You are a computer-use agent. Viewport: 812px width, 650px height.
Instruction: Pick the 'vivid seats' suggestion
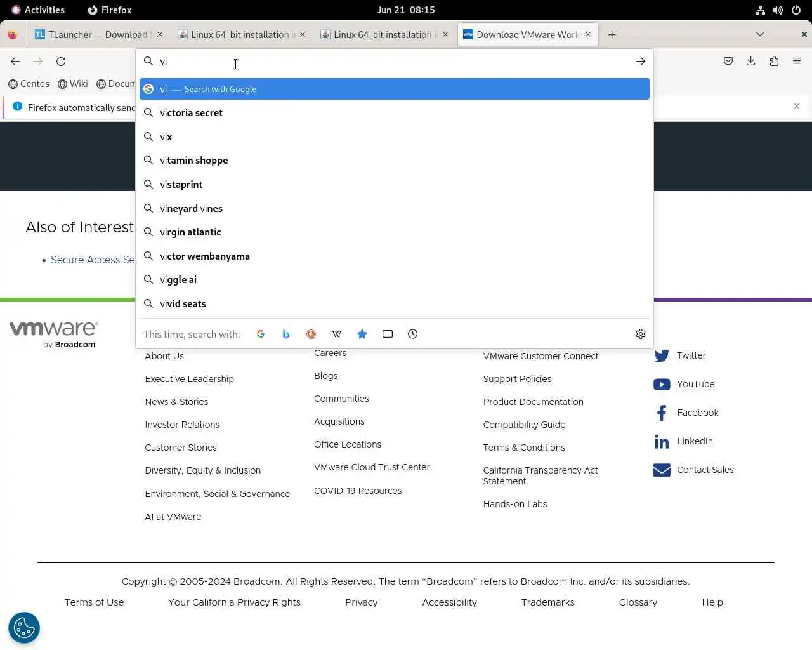395,304
